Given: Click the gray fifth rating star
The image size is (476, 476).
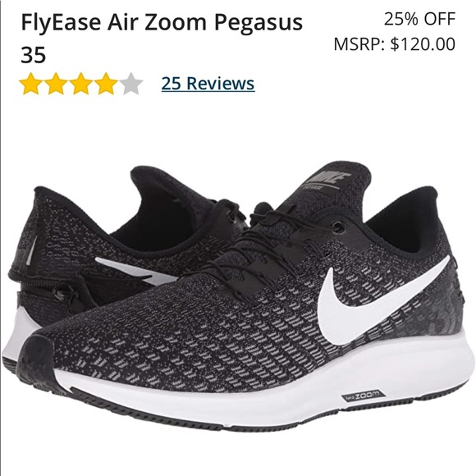Looking at the screenshot, I should pyautogui.click(x=130, y=84).
